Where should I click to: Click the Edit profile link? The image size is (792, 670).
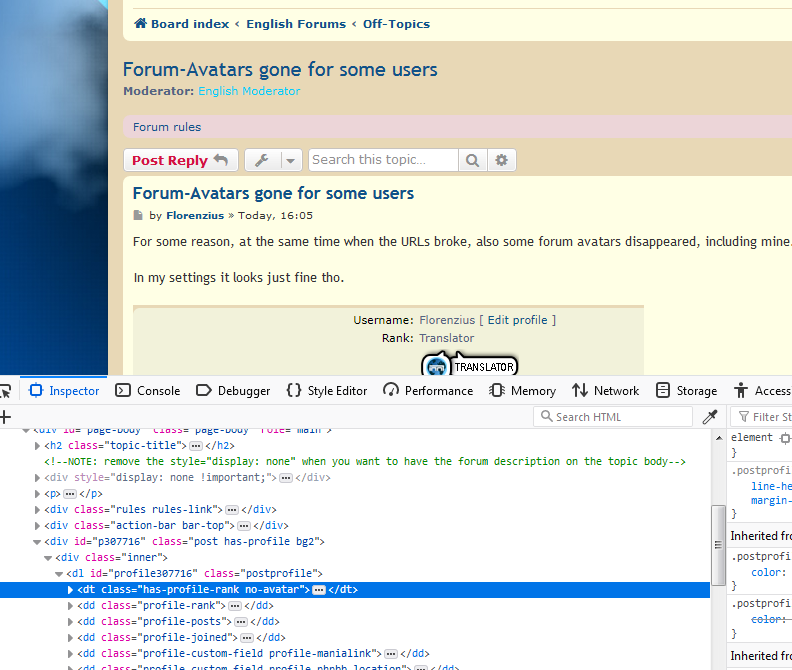(517, 320)
